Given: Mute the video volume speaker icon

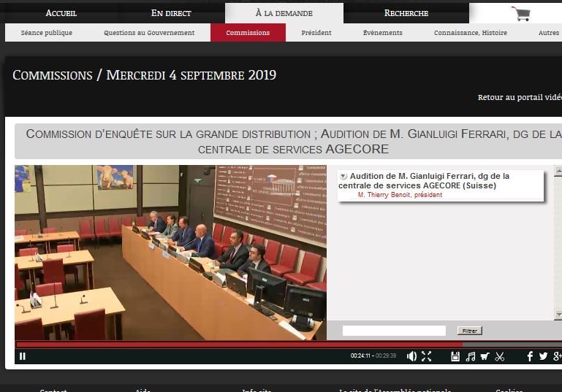Looking at the screenshot, I should tap(411, 356).
